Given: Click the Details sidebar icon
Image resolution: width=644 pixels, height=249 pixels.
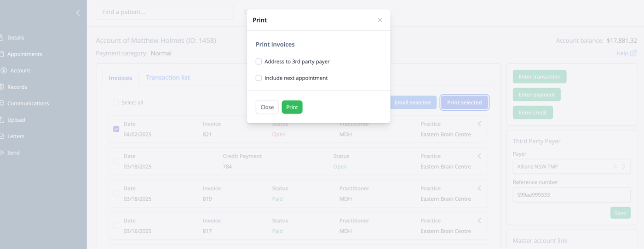Looking at the screenshot, I should (x=1, y=38).
